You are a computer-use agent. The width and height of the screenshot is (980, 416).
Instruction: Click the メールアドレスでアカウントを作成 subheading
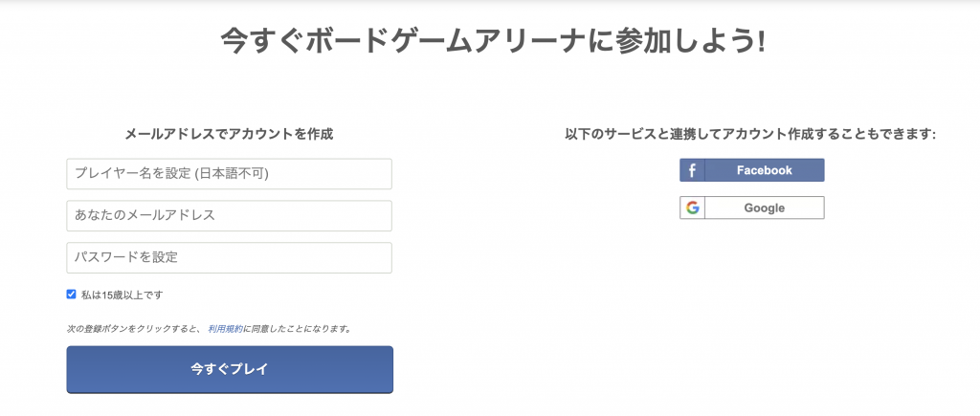pos(230,134)
